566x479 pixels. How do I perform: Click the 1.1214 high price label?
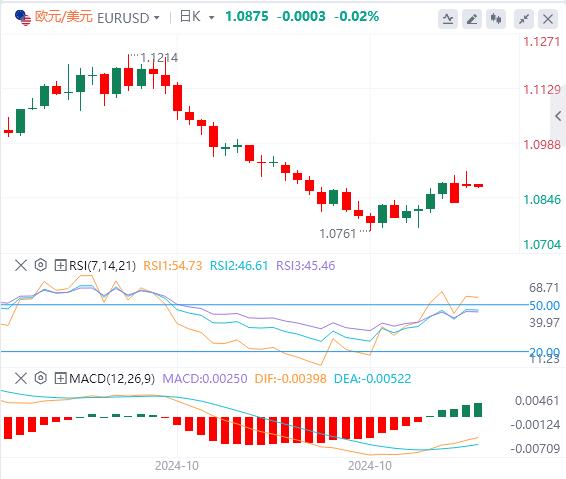click(x=159, y=58)
